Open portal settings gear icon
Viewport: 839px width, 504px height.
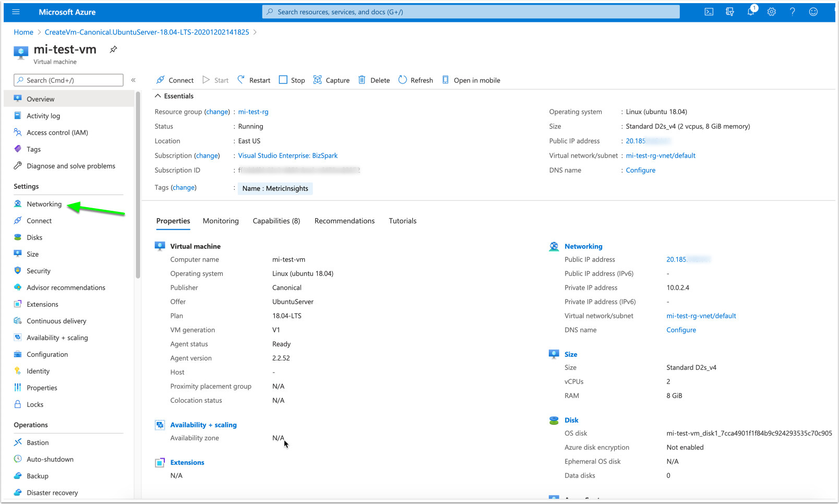(771, 12)
